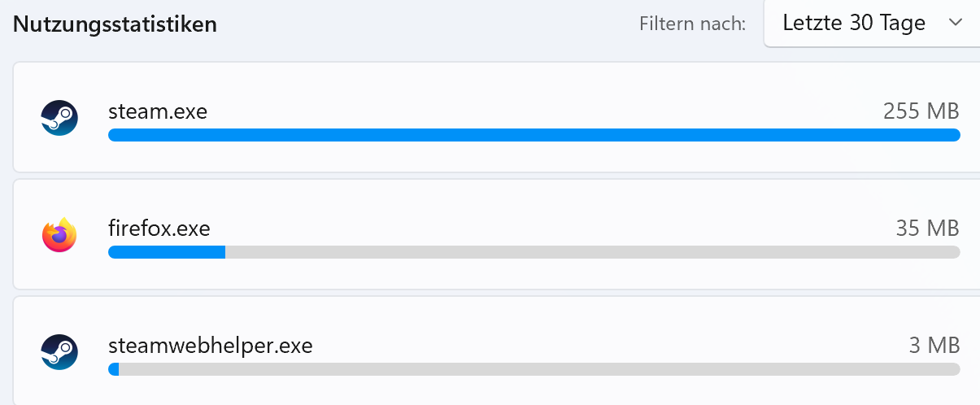Click the small blue fill of steamwebhelper.exe bar

114,369
